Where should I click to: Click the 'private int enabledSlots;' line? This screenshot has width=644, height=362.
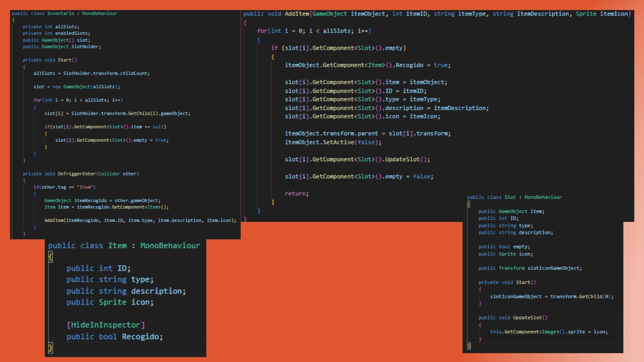tap(56, 33)
